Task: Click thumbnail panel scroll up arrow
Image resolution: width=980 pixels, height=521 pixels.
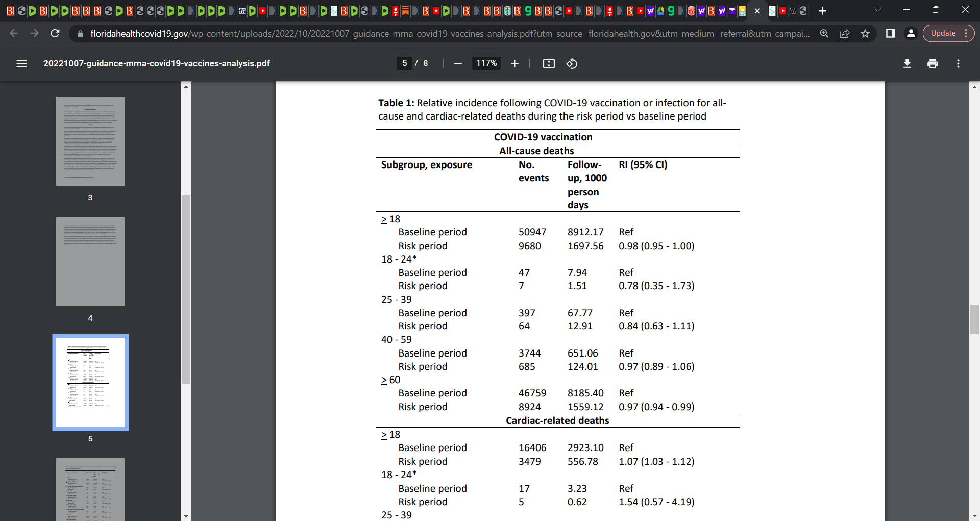Action: pos(186,87)
